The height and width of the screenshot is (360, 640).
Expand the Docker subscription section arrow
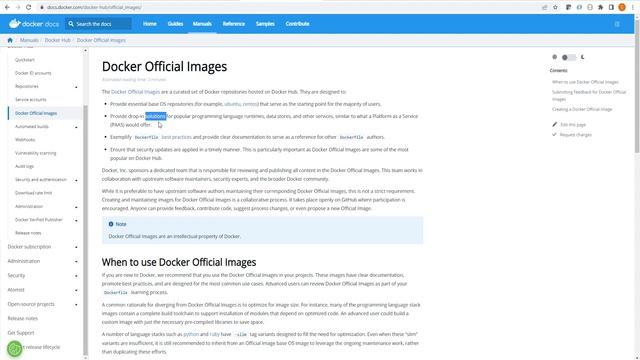(x=76, y=247)
